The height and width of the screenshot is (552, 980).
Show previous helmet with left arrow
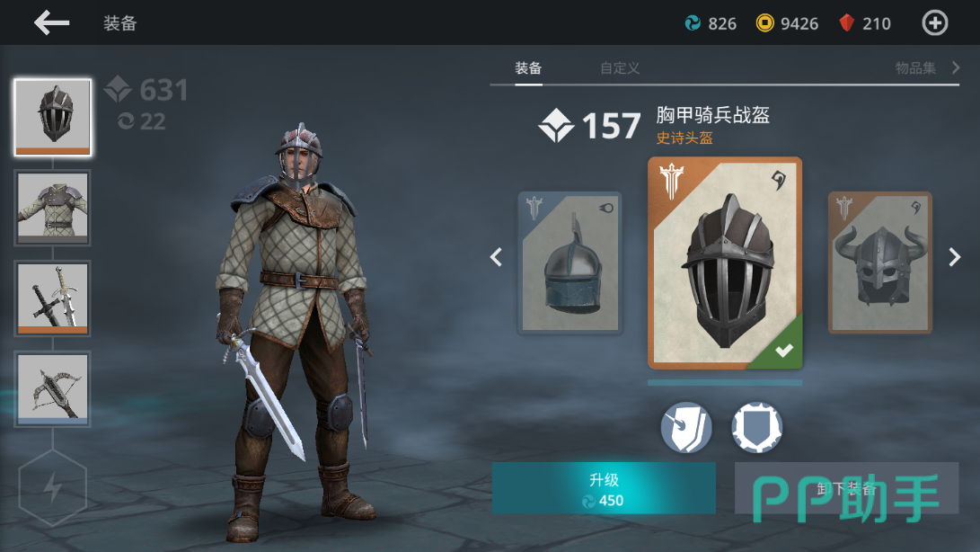point(496,256)
